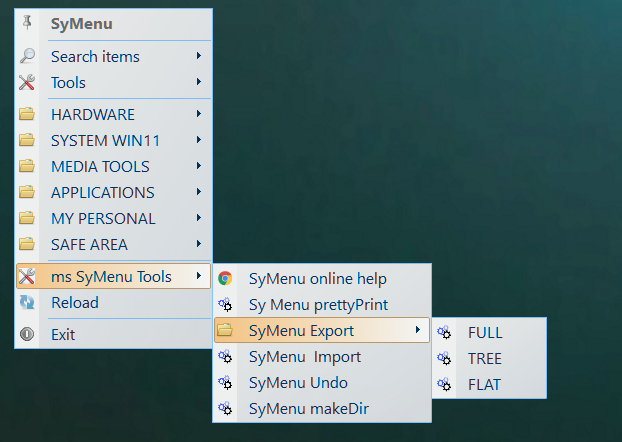Launch SyMenu online help

322,279
